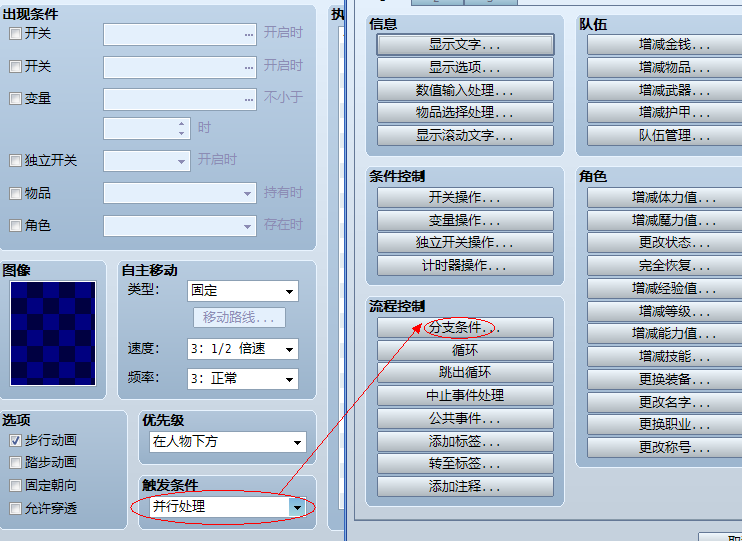Image resolution: width=742 pixels, height=541 pixels.
Task: Click the 中止事件处理 button
Action: 465,395
